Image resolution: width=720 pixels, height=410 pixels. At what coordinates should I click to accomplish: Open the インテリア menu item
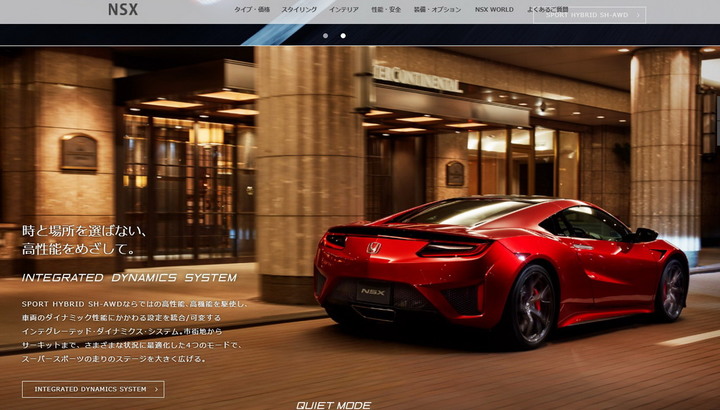[343, 10]
